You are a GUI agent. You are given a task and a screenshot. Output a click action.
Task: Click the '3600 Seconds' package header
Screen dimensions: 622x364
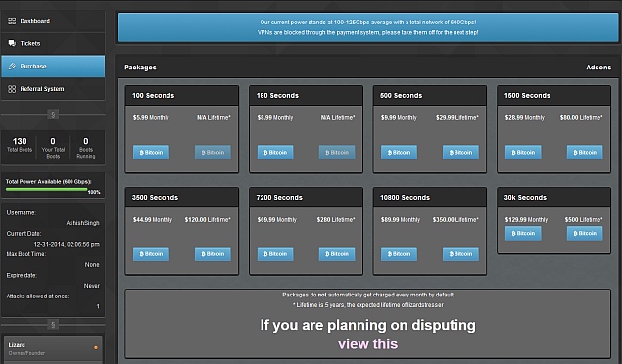coord(182,198)
